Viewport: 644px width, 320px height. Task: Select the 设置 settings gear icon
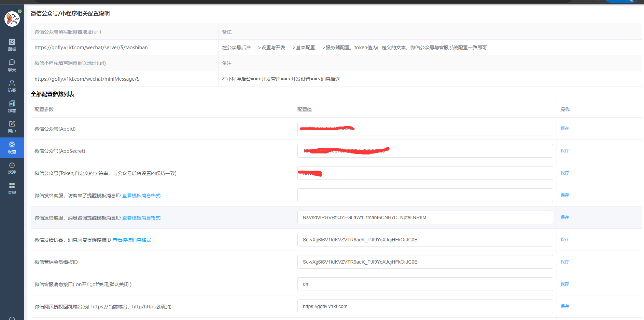12,147
